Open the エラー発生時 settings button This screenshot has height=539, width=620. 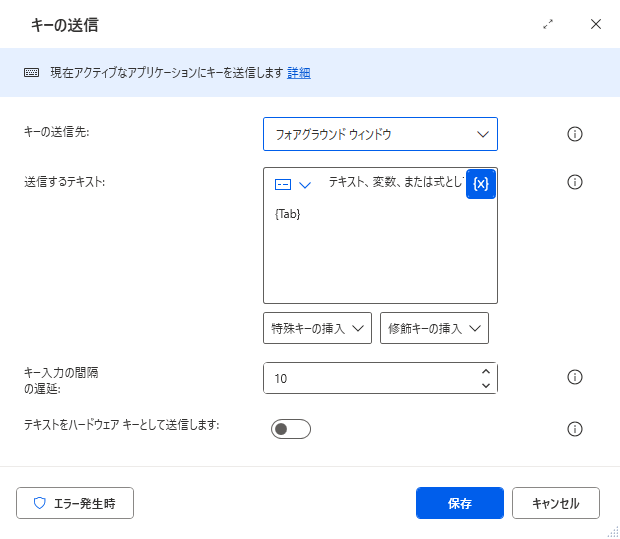click(75, 503)
